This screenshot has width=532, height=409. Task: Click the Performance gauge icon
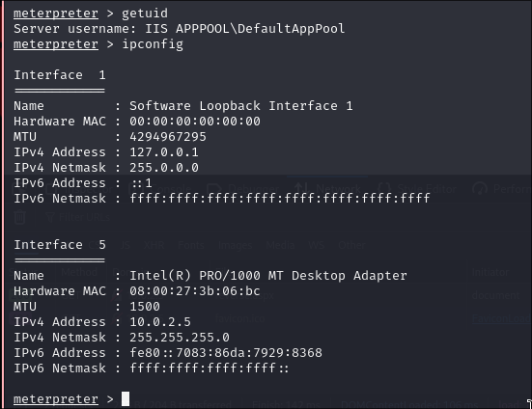pos(480,189)
